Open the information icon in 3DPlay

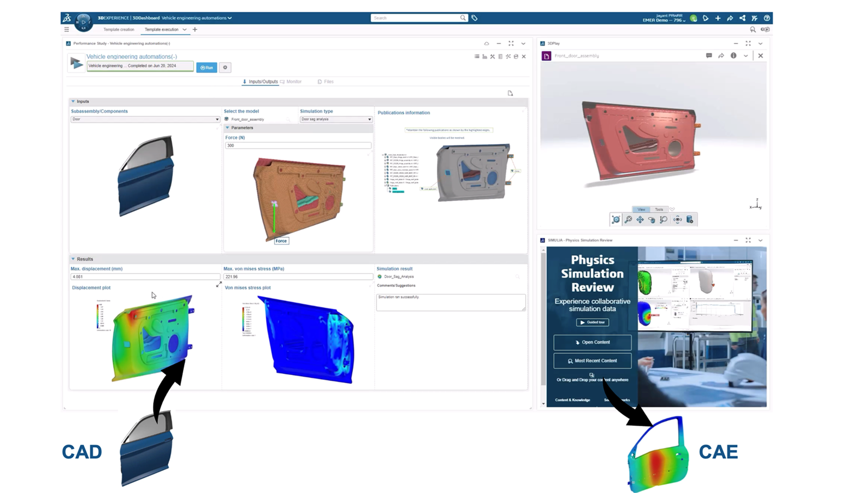(733, 55)
